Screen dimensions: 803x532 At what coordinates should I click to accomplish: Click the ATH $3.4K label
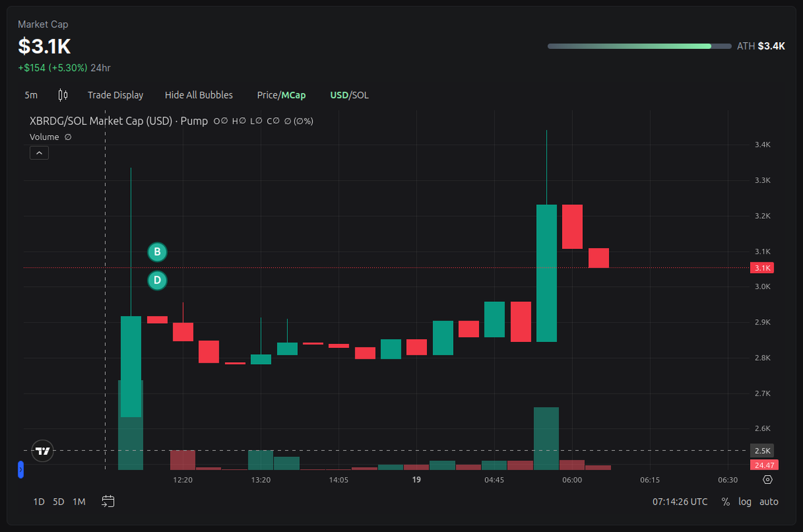click(761, 46)
